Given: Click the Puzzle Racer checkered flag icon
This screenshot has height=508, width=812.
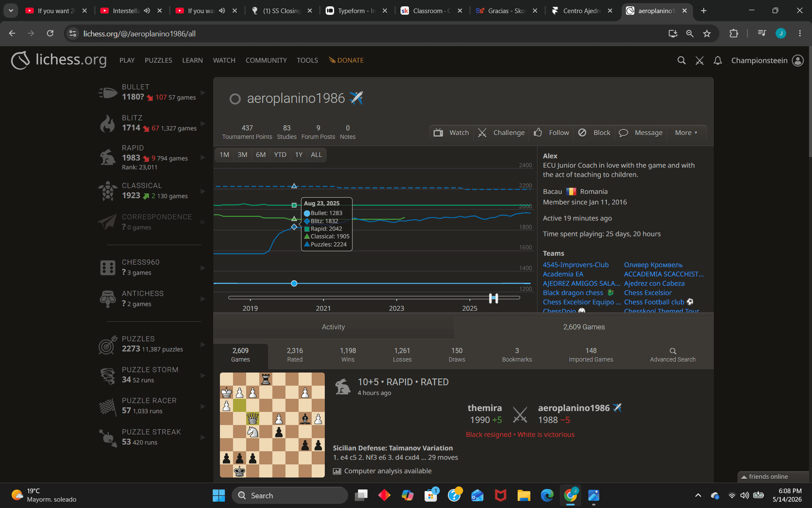Looking at the screenshot, I should coord(107,406).
